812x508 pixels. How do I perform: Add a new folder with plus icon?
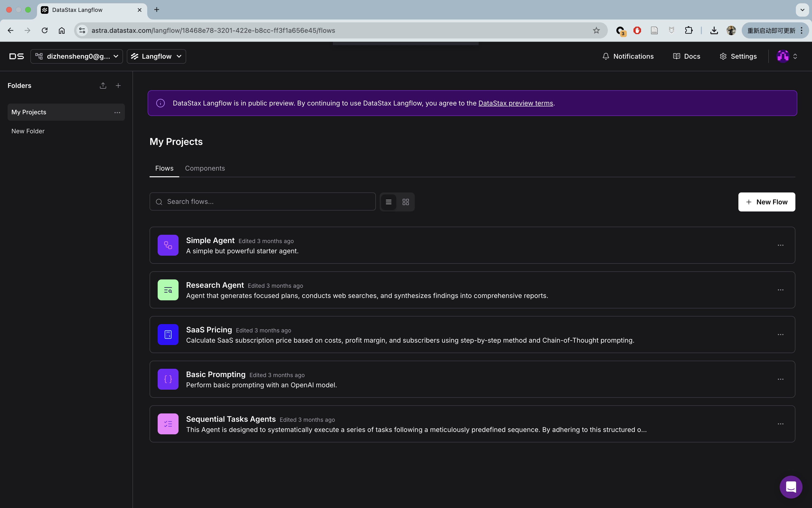point(118,86)
